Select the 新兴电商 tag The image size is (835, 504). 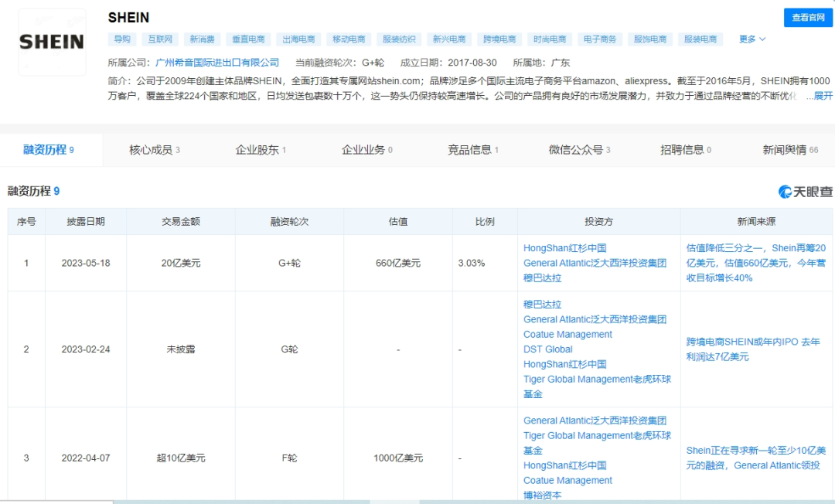(449, 39)
